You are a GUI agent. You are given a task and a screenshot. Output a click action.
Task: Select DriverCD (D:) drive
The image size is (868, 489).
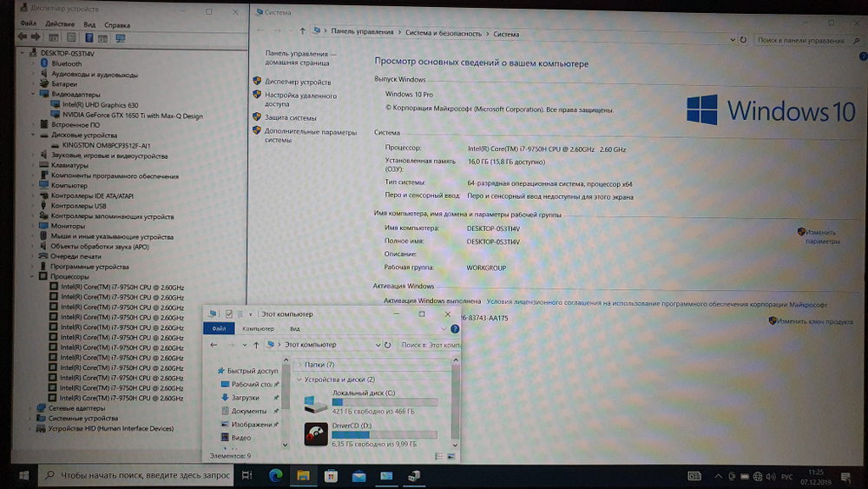[x=371, y=435]
